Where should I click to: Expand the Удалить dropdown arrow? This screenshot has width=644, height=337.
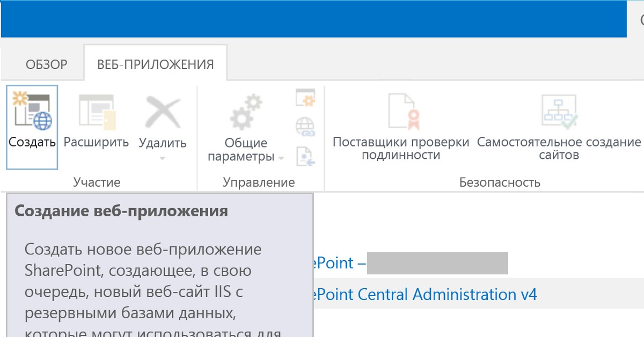(x=163, y=158)
